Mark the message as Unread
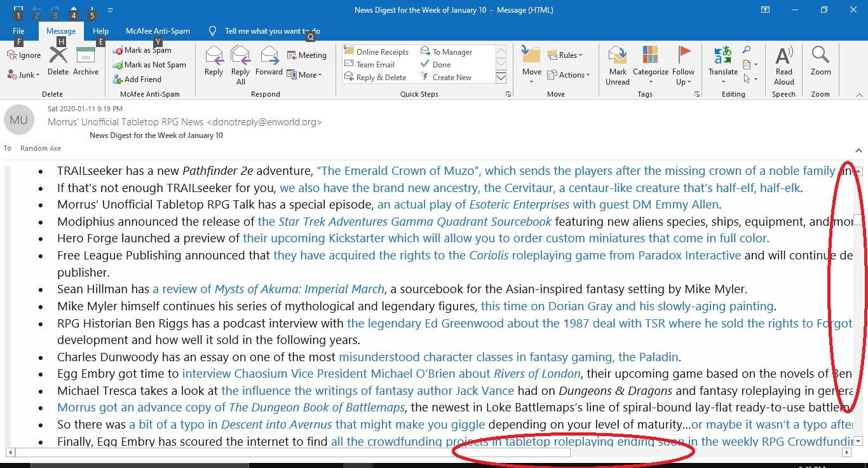The width and height of the screenshot is (868, 468). point(618,65)
